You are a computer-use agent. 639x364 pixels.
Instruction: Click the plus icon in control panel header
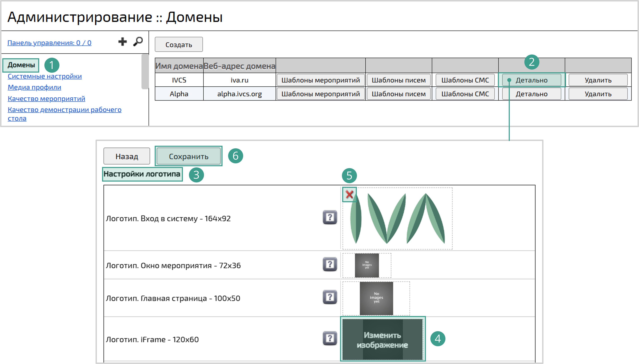(x=122, y=42)
